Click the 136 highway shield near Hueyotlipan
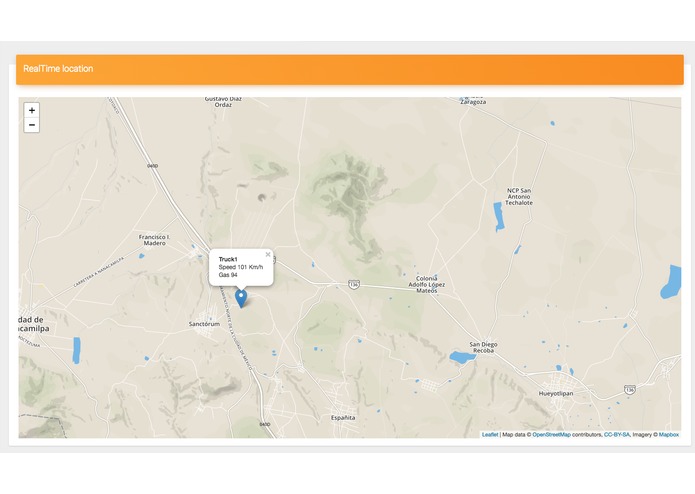This screenshot has width=695, height=494. click(629, 389)
